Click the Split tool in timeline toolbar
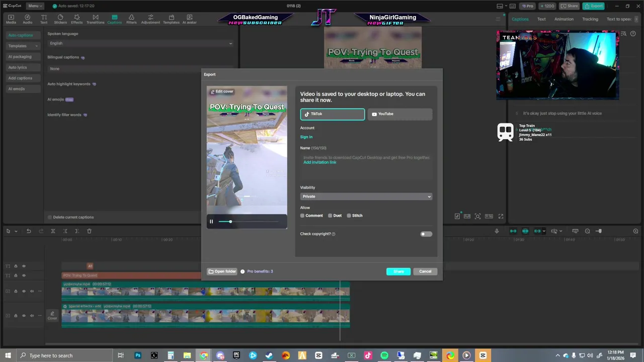This screenshot has height=362, width=644. click(x=53, y=231)
